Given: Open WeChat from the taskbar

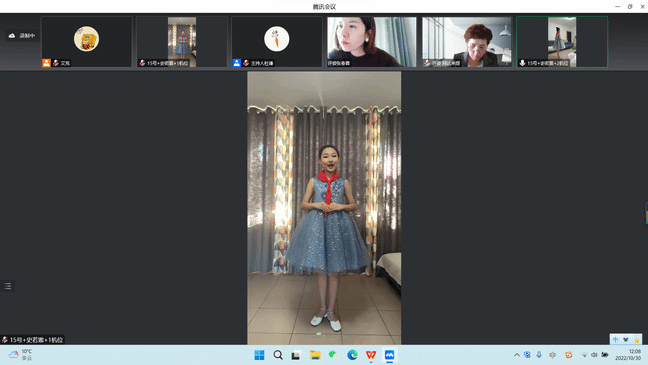Looking at the screenshot, I should coord(333,355).
